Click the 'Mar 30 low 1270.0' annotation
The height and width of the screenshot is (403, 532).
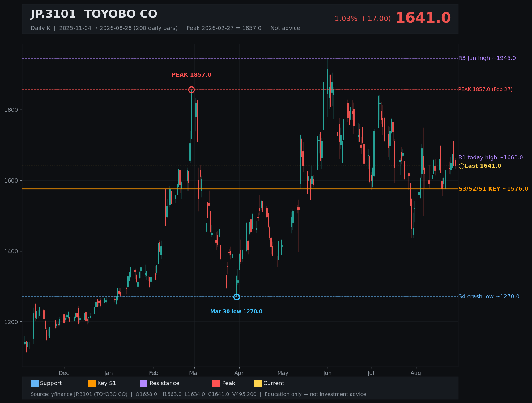pos(236,312)
